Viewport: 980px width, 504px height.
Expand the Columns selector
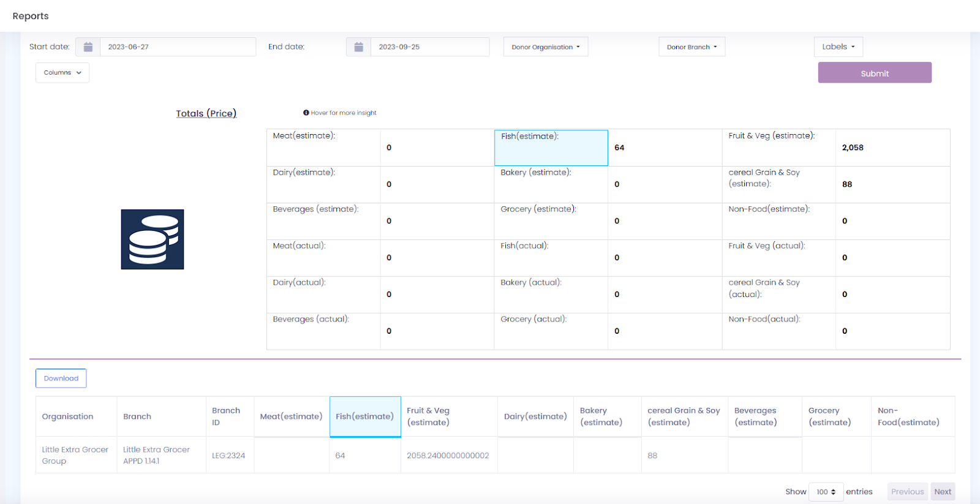pos(62,73)
